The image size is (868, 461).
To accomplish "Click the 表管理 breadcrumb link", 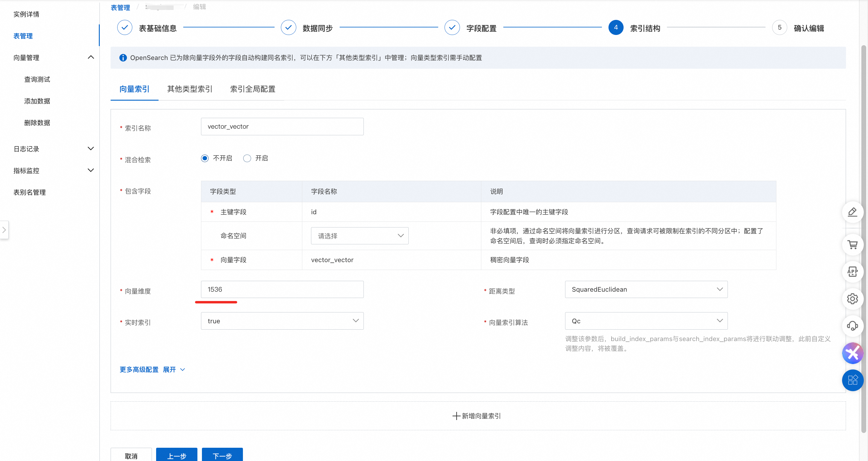I will [120, 8].
